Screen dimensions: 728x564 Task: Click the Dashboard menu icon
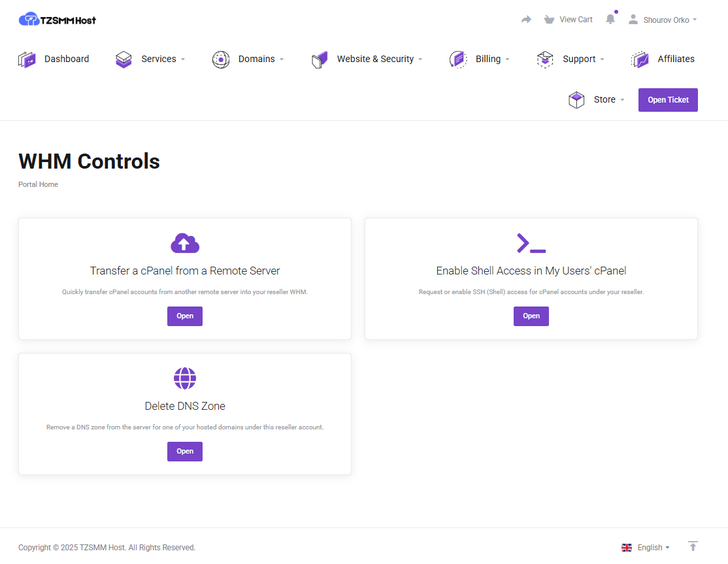[x=27, y=59]
